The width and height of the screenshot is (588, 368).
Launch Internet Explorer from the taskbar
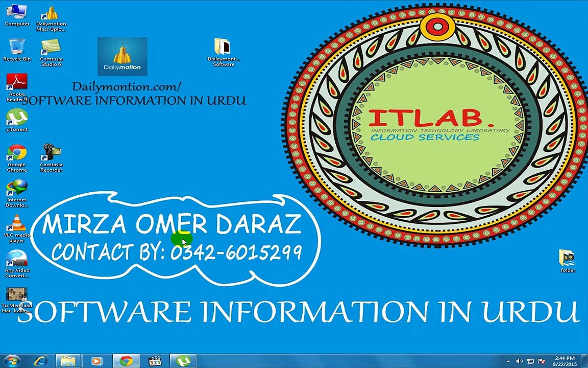(x=41, y=361)
